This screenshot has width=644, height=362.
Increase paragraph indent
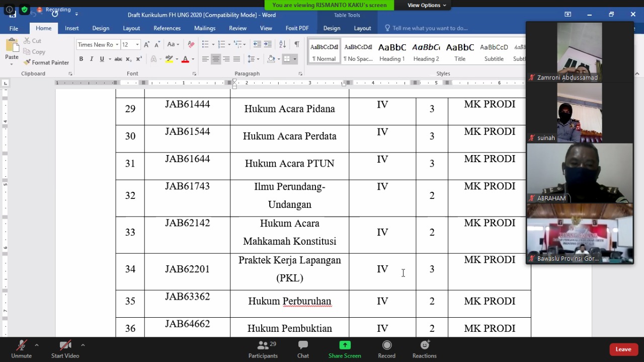tap(268, 44)
